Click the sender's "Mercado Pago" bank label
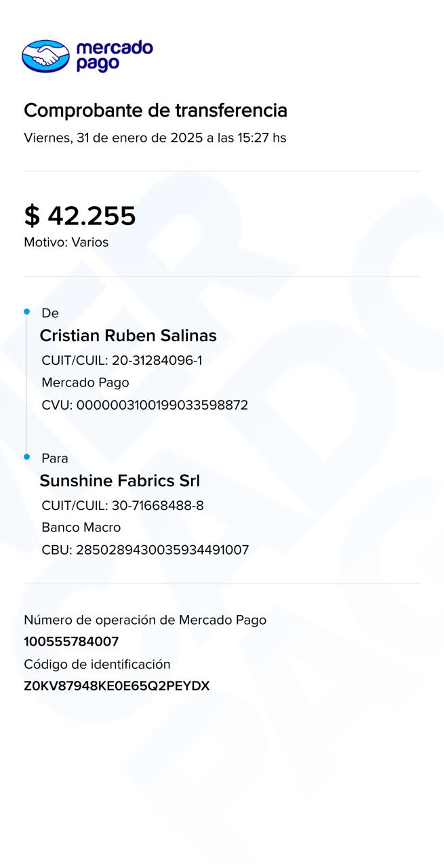Image resolution: width=444 pixels, height=868 pixels. point(85,382)
